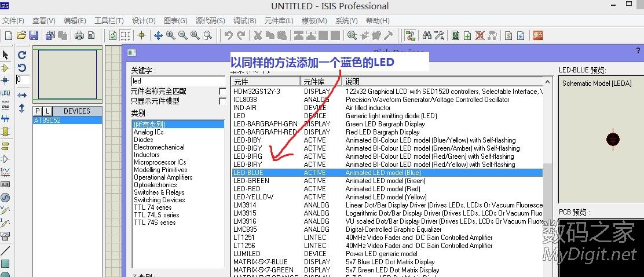Choose Microprocessor ICs category
This screenshot has width=644, height=277.
(x=160, y=162)
